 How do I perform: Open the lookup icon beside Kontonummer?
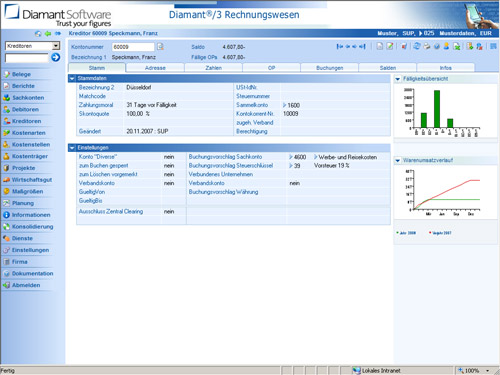click(160, 46)
